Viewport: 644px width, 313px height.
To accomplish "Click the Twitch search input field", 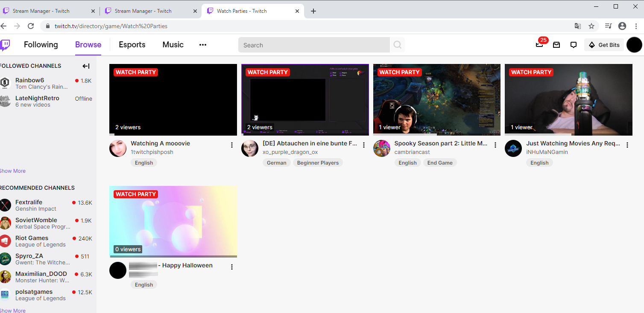I will click(x=314, y=45).
